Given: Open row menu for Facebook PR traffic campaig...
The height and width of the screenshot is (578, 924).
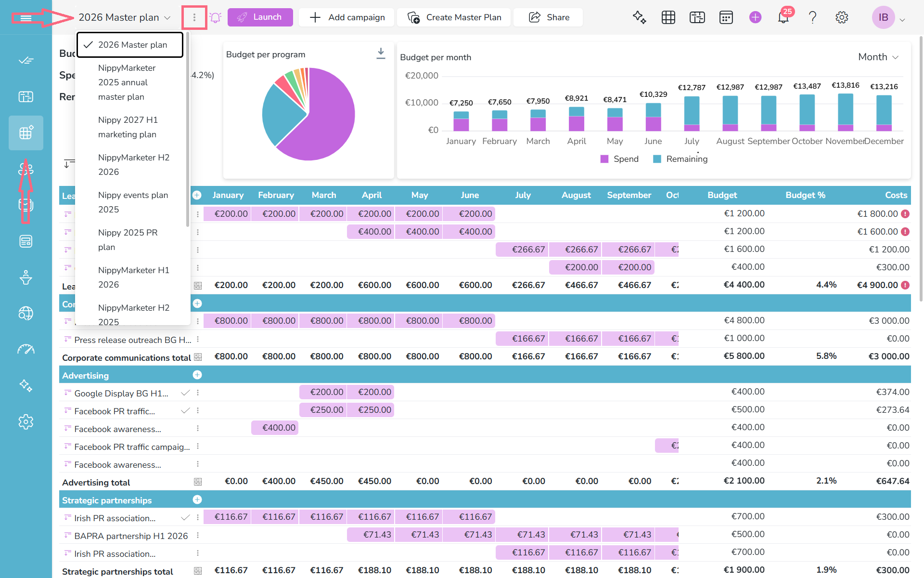Looking at the screenshot, I should tap(198, 447).
